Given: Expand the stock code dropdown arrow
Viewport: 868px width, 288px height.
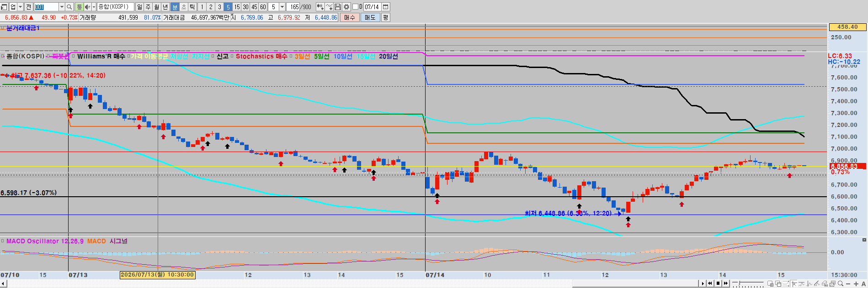Looking at the screenshot, I should pyautogui.click(x=62, y=7).
